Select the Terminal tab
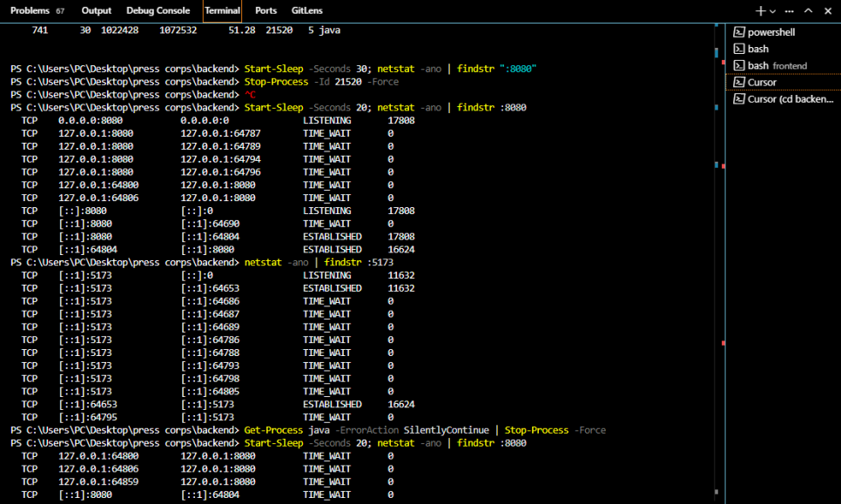This screenshot has height=504, width=841. pos(222,10)
